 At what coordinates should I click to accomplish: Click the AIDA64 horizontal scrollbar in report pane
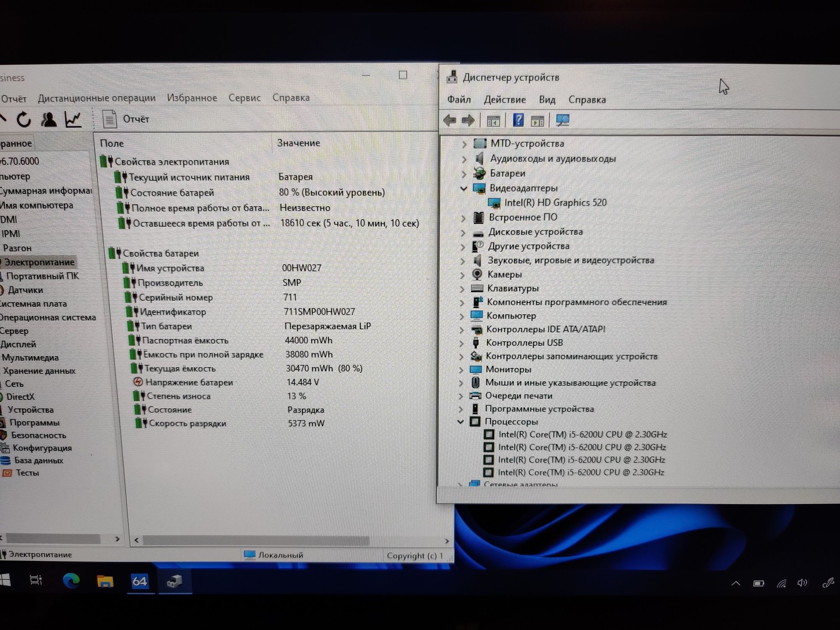[256, 541]
